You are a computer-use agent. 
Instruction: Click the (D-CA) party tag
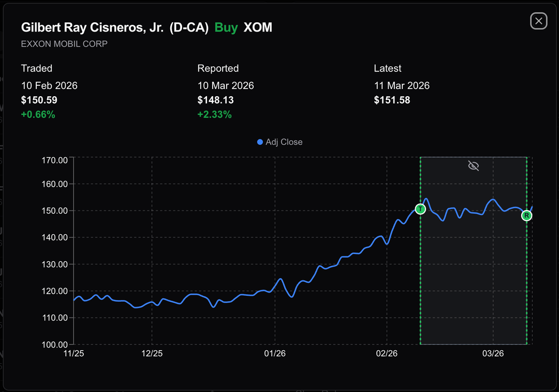tap(189, 27)
